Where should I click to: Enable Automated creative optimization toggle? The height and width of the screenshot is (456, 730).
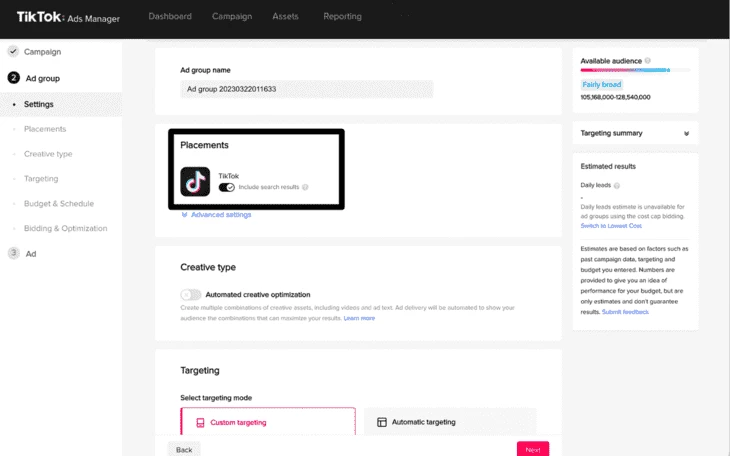190,294
